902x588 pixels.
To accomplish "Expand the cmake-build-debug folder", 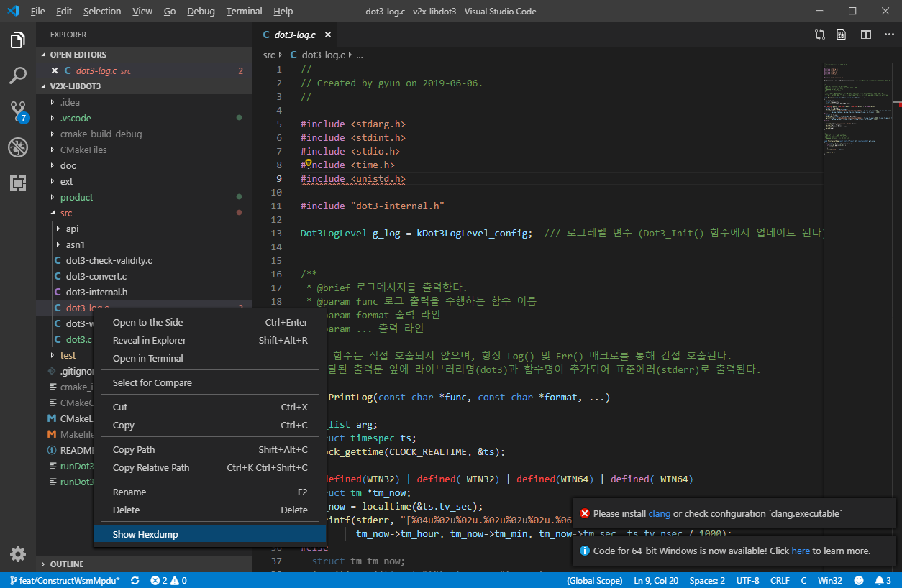I will click(x=144, y=134).
